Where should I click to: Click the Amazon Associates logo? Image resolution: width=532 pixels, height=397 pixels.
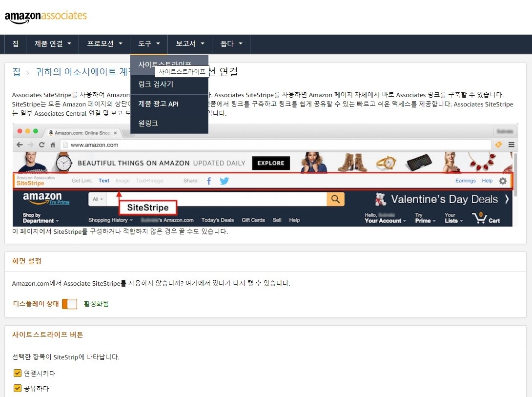(46, 15)
